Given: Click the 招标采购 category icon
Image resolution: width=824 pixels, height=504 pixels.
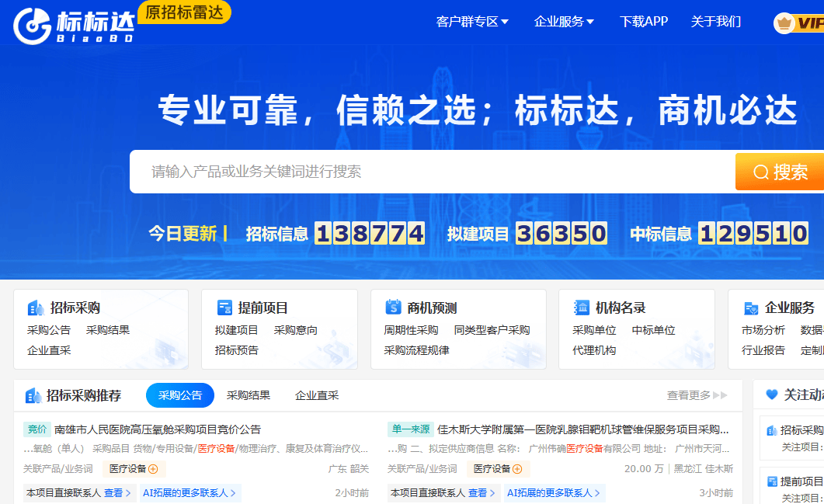Looking at the screenshot, I should click(36, 308).
